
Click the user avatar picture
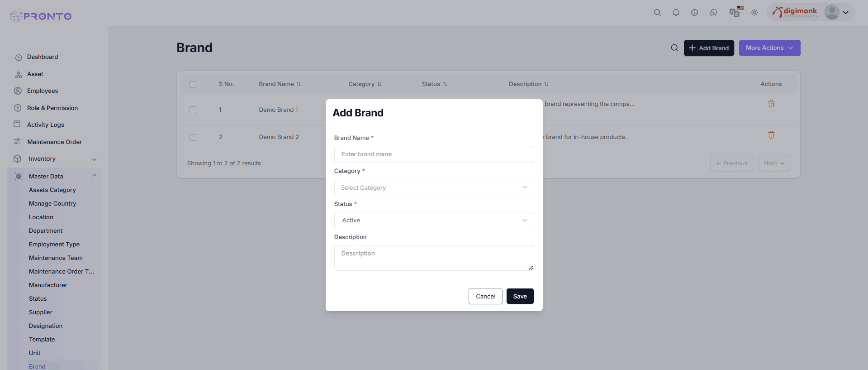[832, 12]
